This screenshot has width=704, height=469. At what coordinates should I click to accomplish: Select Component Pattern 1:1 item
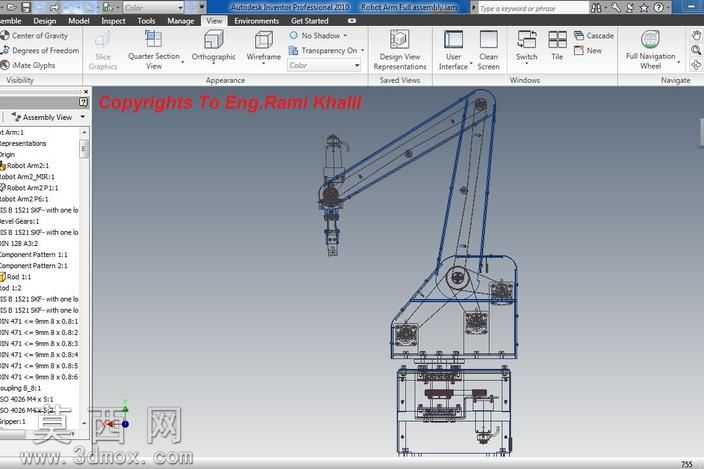[34, 254]
